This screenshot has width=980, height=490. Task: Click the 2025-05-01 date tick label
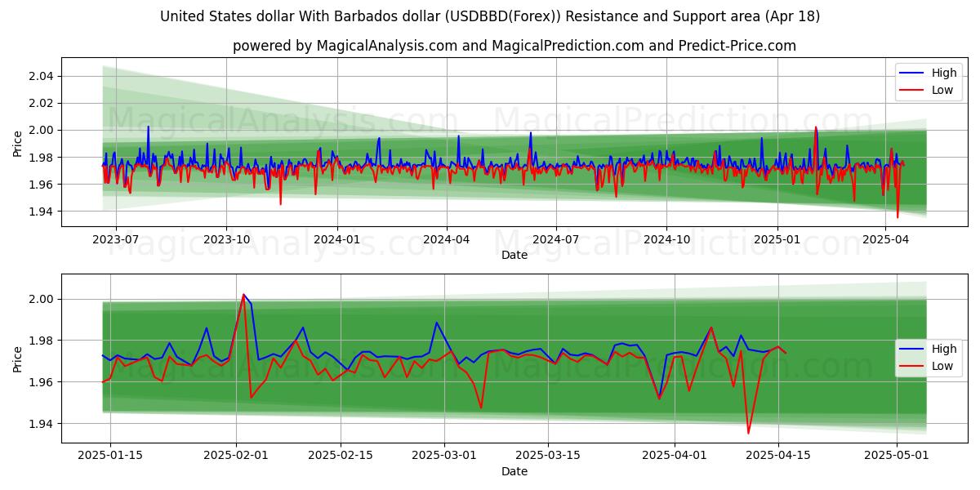click(897, 457)
